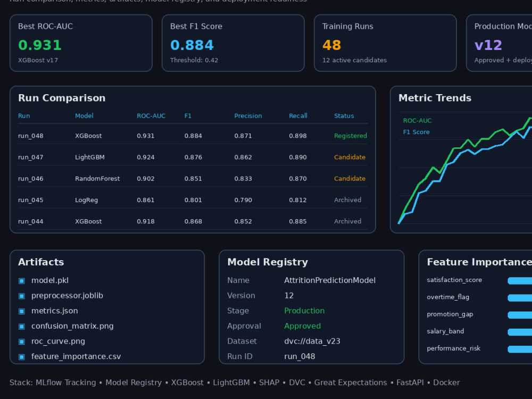Click the roc_curve.png artifact icon

point(22,342)
